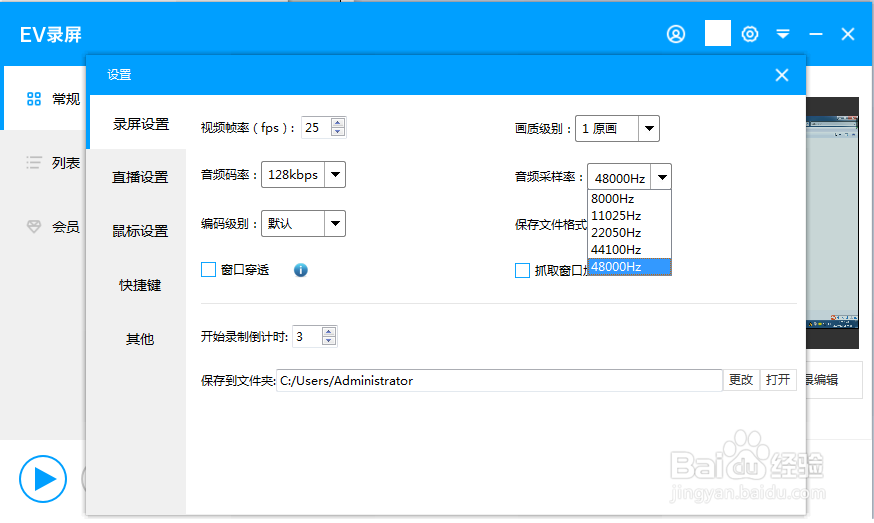Increase countdown with up arrow

(x=329, y=332)
